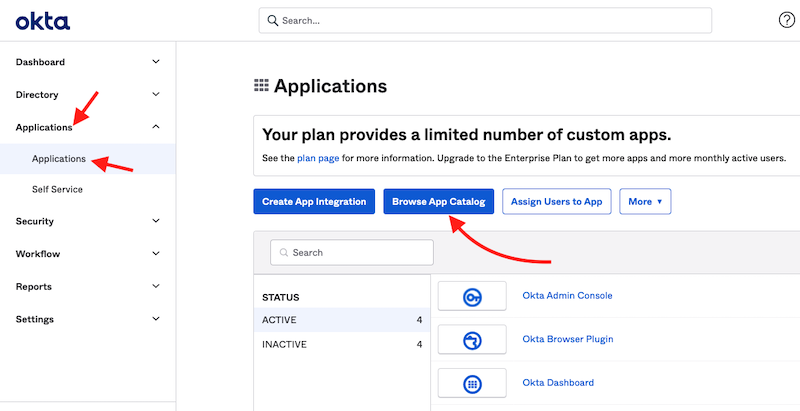Click the magnifier icon in top search bar
800x411 pixels.
point(273,20)
